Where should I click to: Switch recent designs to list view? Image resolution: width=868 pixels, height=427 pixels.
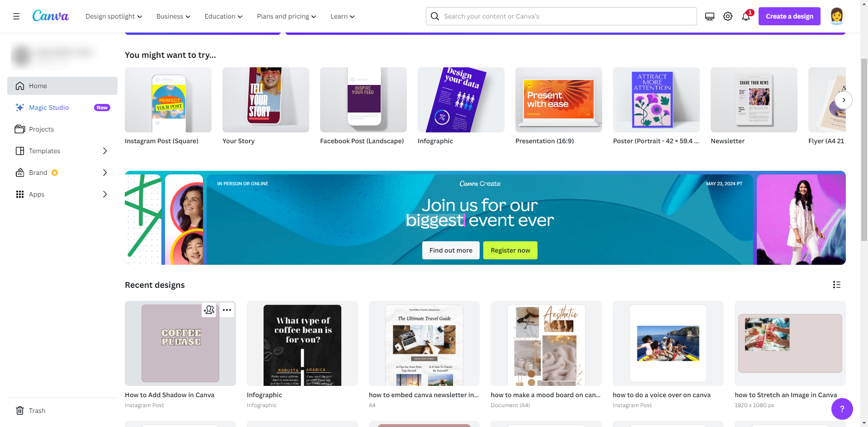837,285
